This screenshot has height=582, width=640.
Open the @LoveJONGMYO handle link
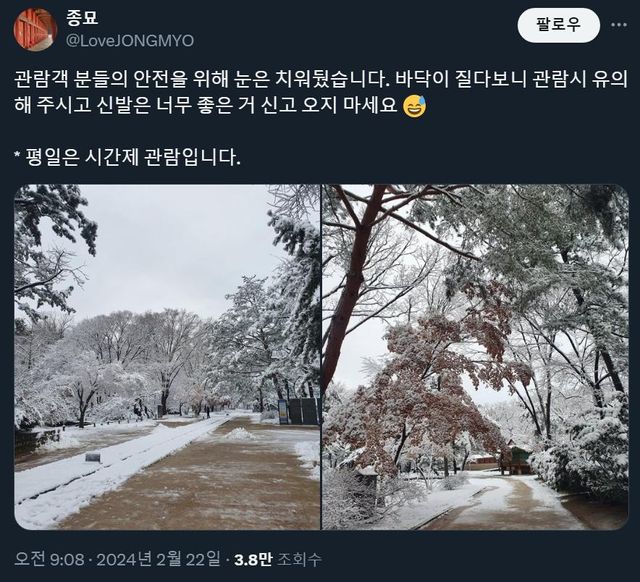click(130, 41)
